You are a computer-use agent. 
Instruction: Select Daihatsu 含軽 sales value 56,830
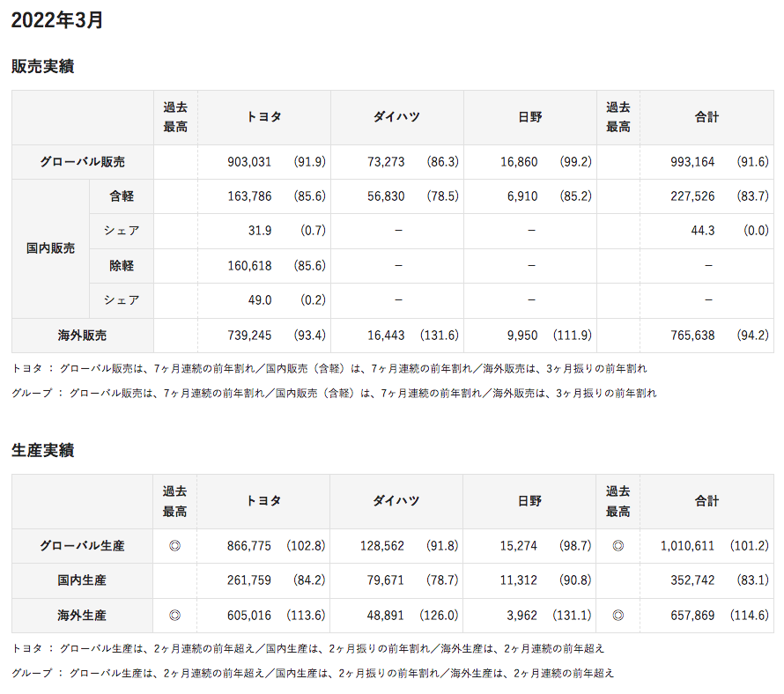(x=386, y=196)
